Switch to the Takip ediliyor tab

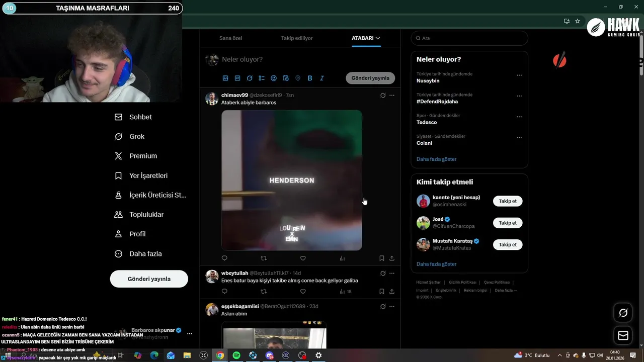click(x=297, y=38)
